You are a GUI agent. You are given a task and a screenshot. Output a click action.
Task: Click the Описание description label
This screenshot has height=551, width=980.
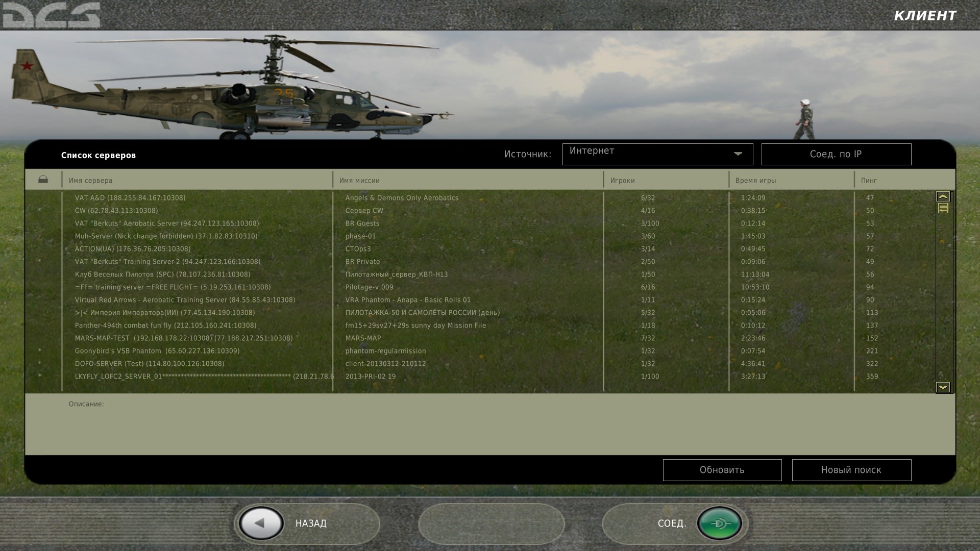click(x=86, y=404)
